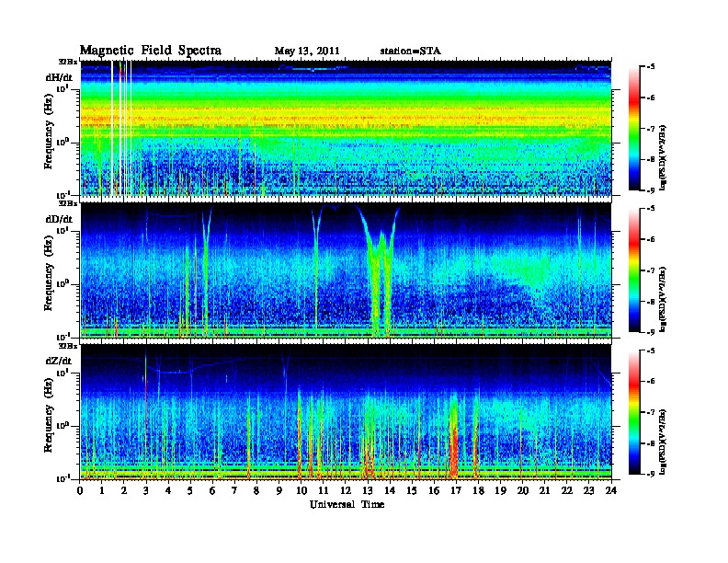728x563 pixels.
Task: Click the log(PSD) label beside dD/dt colorbar
Action: [664, 299]
